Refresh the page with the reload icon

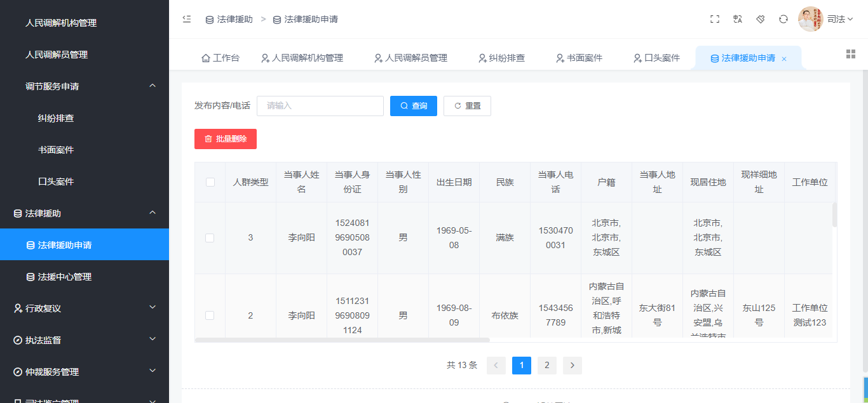tap(783, 19)
